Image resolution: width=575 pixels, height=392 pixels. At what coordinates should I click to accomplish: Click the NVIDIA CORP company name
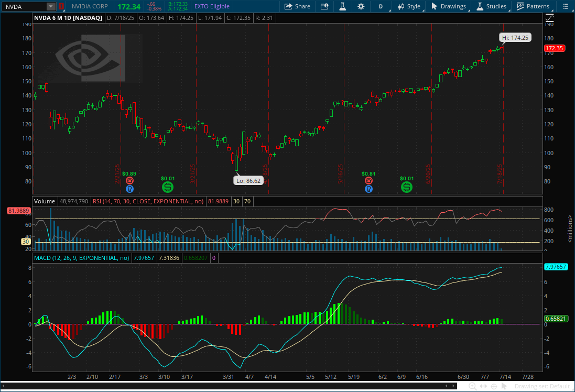pyautogui.click(x=90, y=6)
